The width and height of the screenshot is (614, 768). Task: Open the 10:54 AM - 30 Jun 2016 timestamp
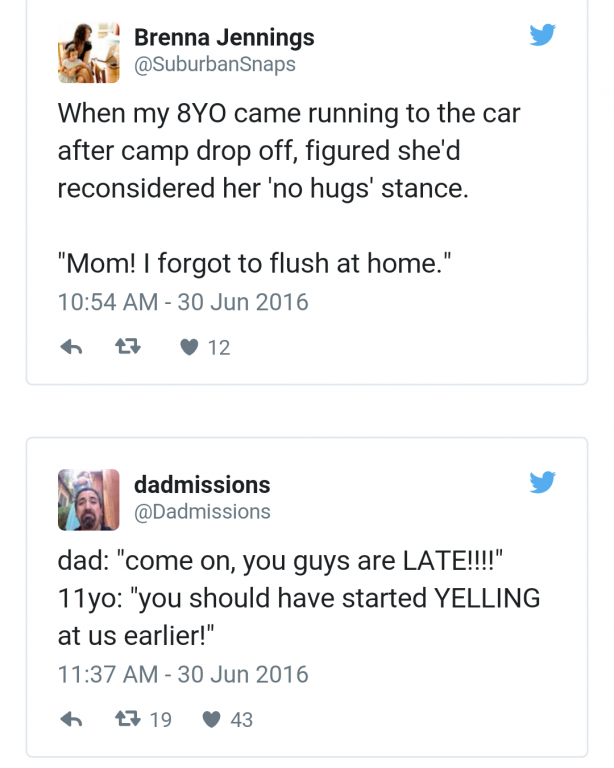(183, 301)
